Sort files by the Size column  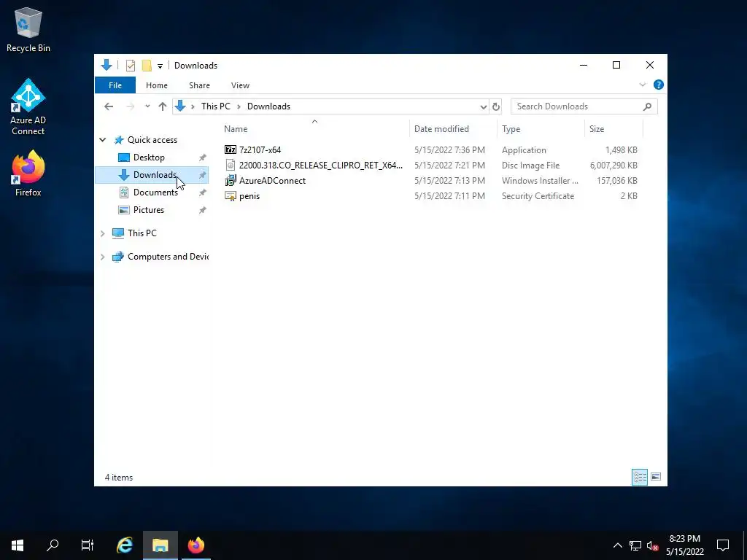coord(614,129)
